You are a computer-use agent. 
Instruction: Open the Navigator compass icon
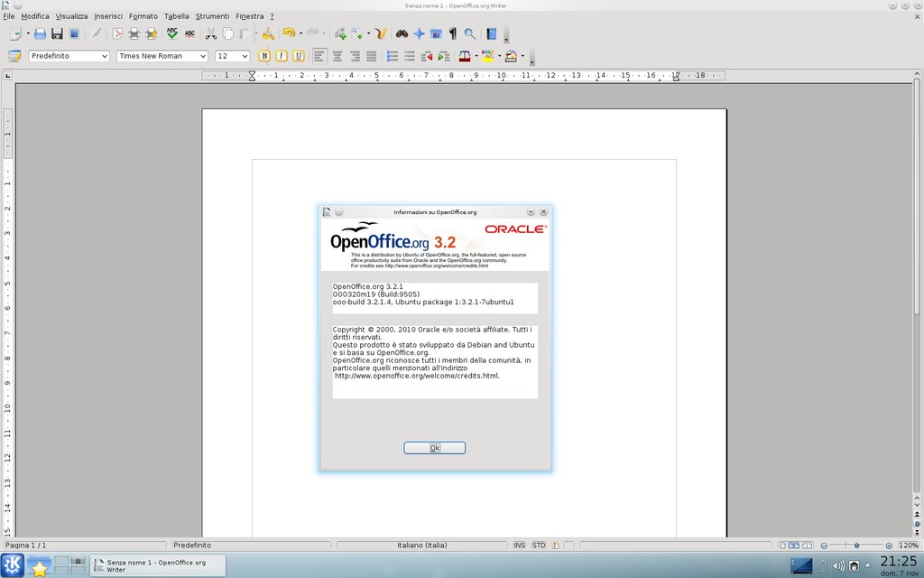[419, 33]
